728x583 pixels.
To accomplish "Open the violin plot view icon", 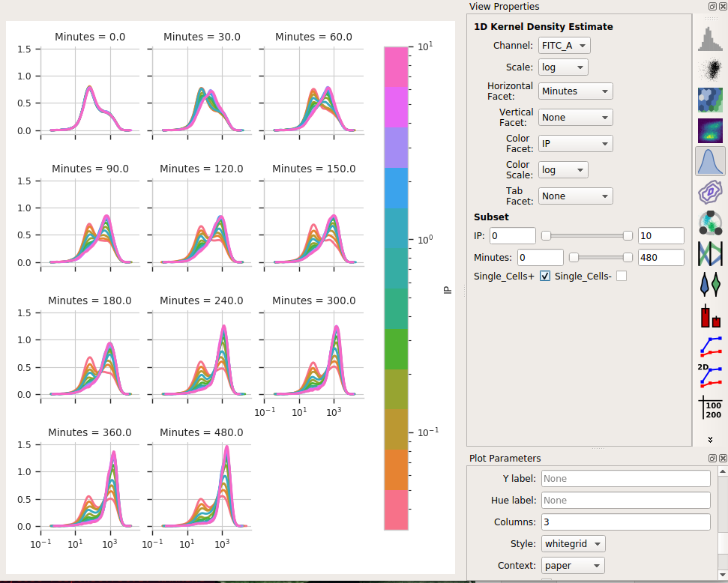I will coord(710,284).
